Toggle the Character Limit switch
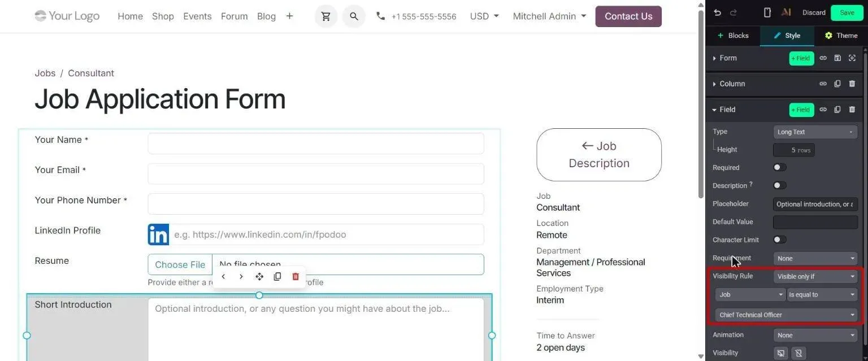 (780, 240)
